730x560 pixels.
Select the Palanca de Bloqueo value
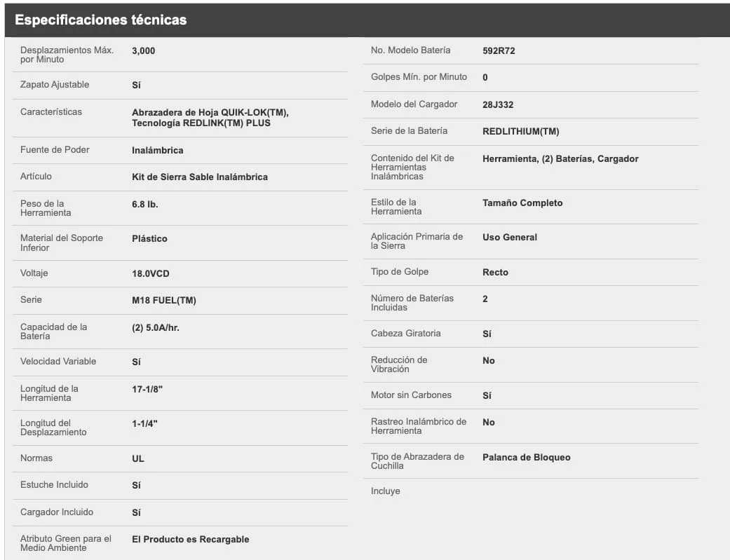pyautogui.click(x=527, y=458)
